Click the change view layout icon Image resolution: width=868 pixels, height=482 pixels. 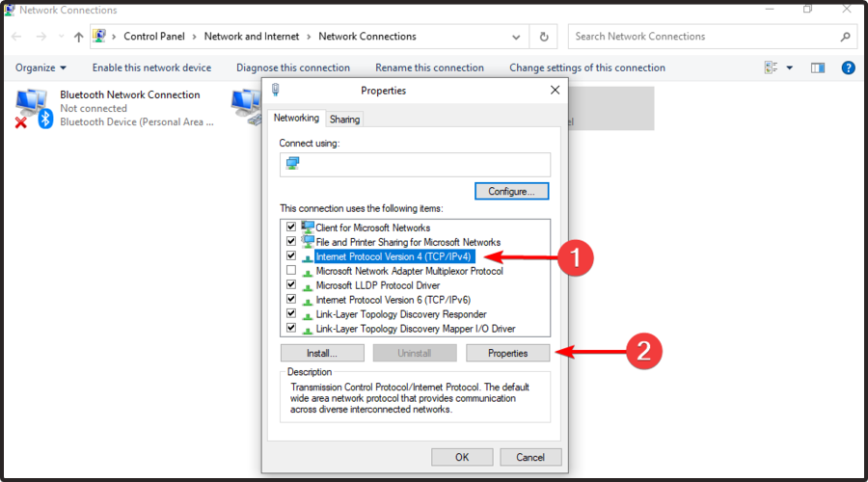tap(771, 67)
